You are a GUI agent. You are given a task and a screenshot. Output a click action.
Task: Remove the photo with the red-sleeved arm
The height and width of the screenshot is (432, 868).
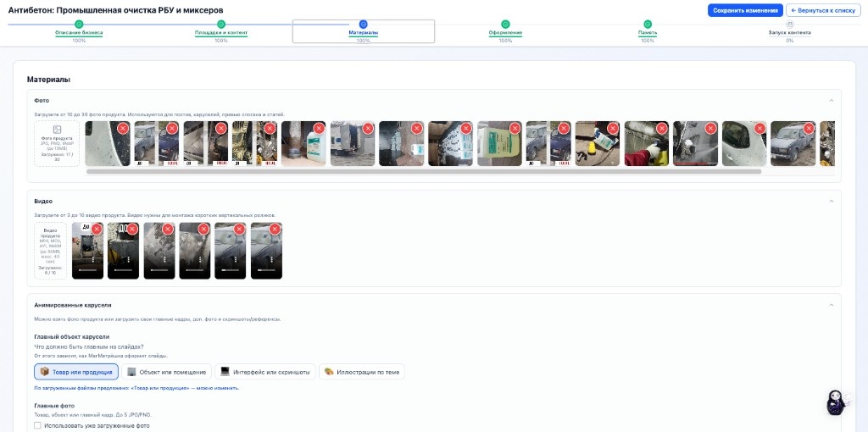[661, 128]
